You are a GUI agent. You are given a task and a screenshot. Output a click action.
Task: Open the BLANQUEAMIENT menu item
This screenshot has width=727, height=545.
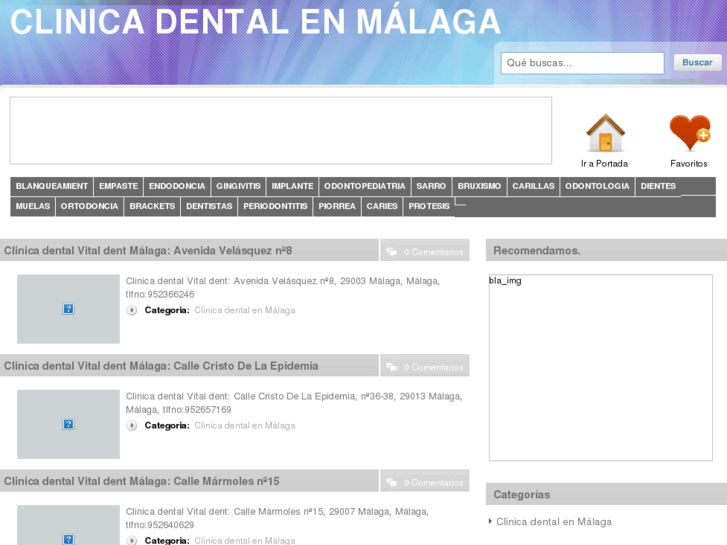point(51,186)
